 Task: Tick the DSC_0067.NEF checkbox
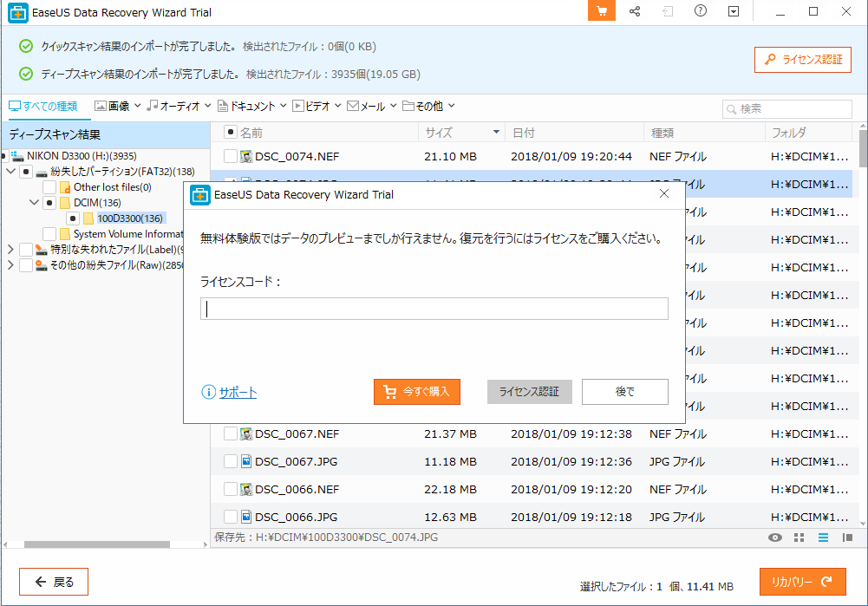pyautogui.click(x=231, y=433)
